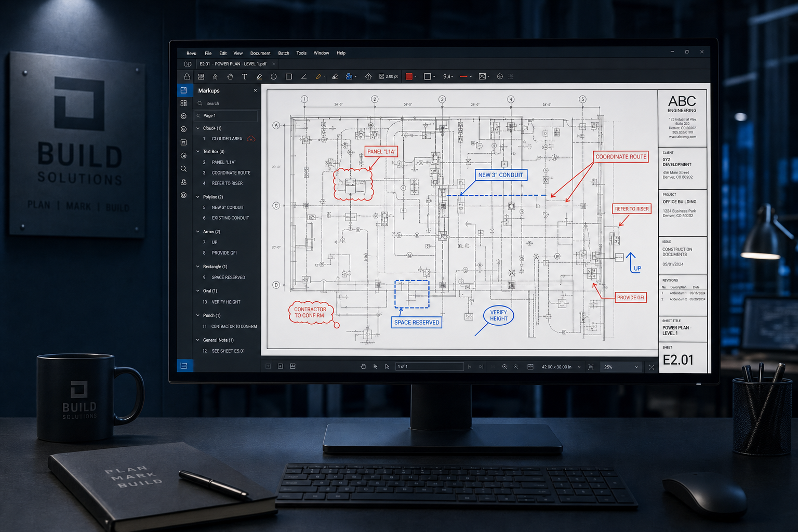
Task: Close the E2.01 document tab
Action: [274, 64]
